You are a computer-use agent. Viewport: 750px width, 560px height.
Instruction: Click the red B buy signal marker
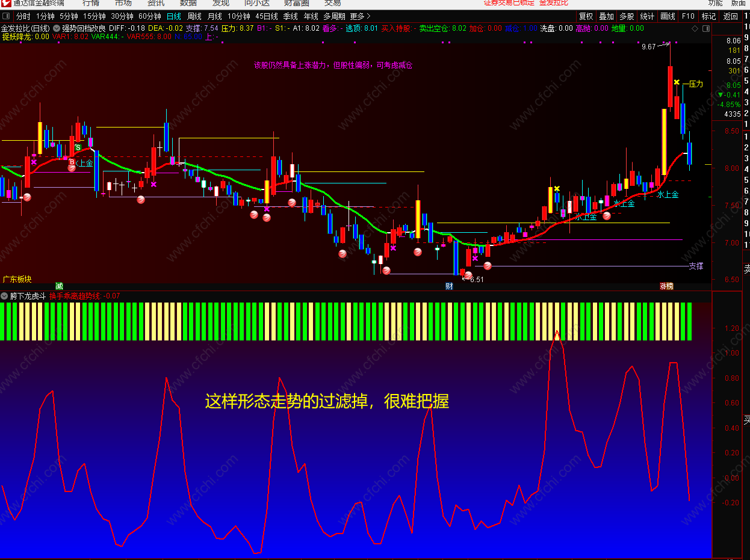(72, 162)
